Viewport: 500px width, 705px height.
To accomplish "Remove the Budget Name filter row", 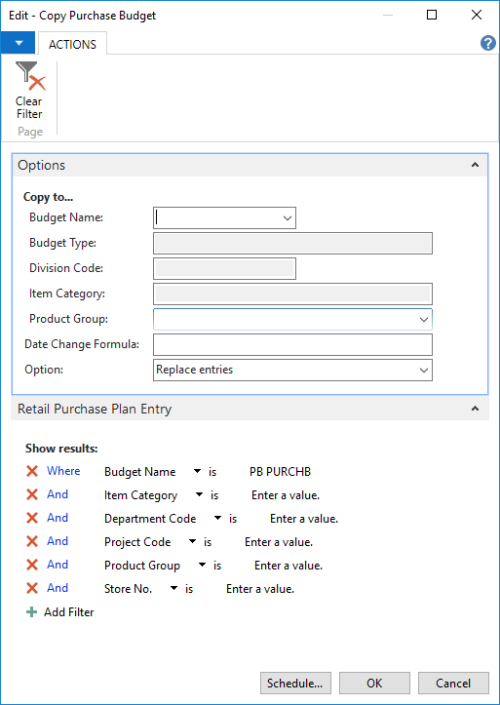I will tap(32, 471).
